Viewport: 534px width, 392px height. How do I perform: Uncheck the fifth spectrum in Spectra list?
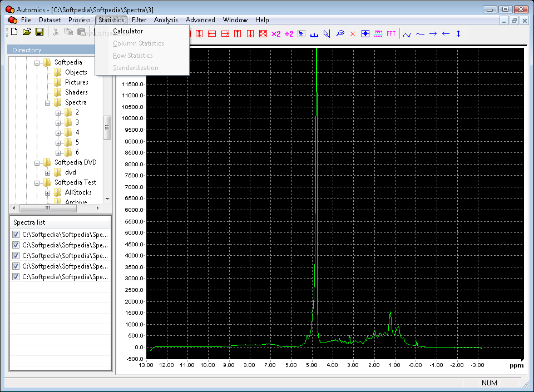click(16, 277)
